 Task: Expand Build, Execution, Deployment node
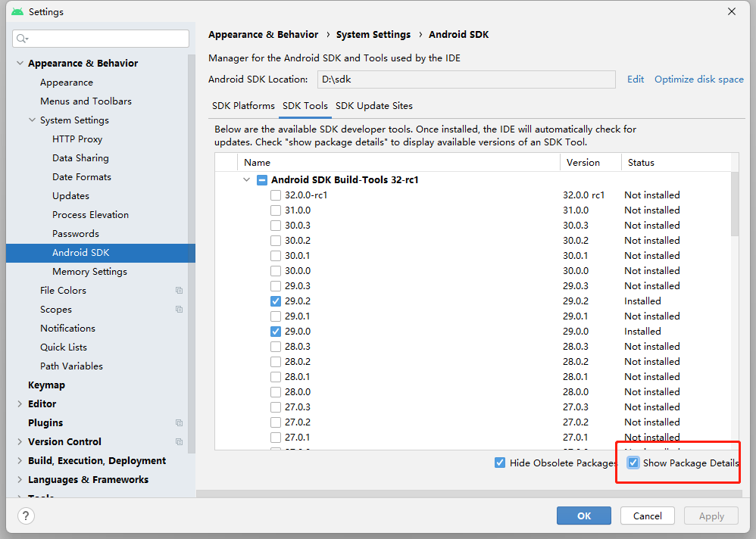tap(20, 460)
